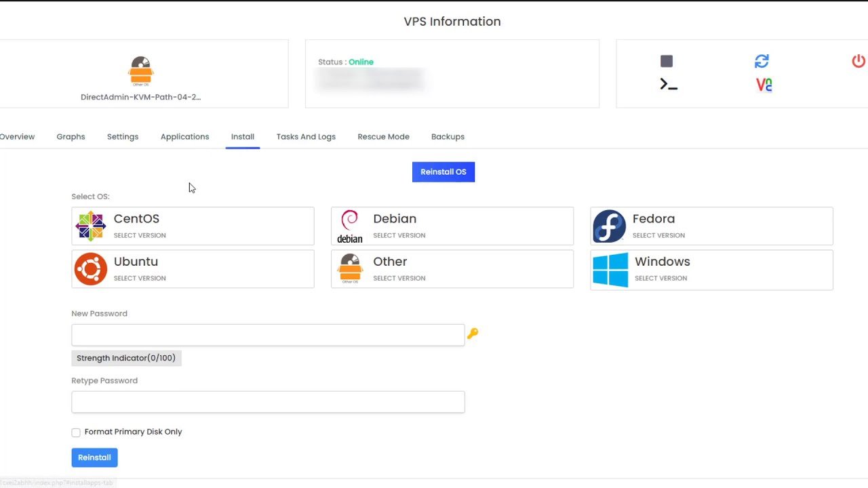Focus the Retype Password field
This screenshot has width=868, height=488.
click(268, 402)
